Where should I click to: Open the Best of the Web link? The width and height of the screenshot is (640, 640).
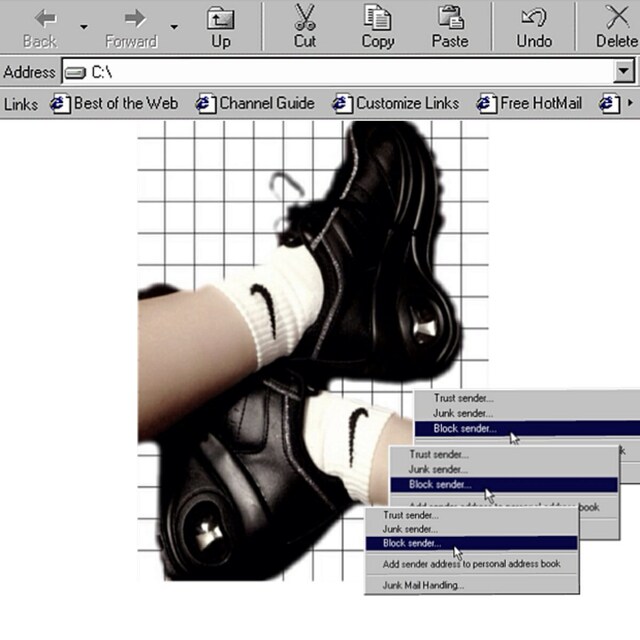(115, 103)
